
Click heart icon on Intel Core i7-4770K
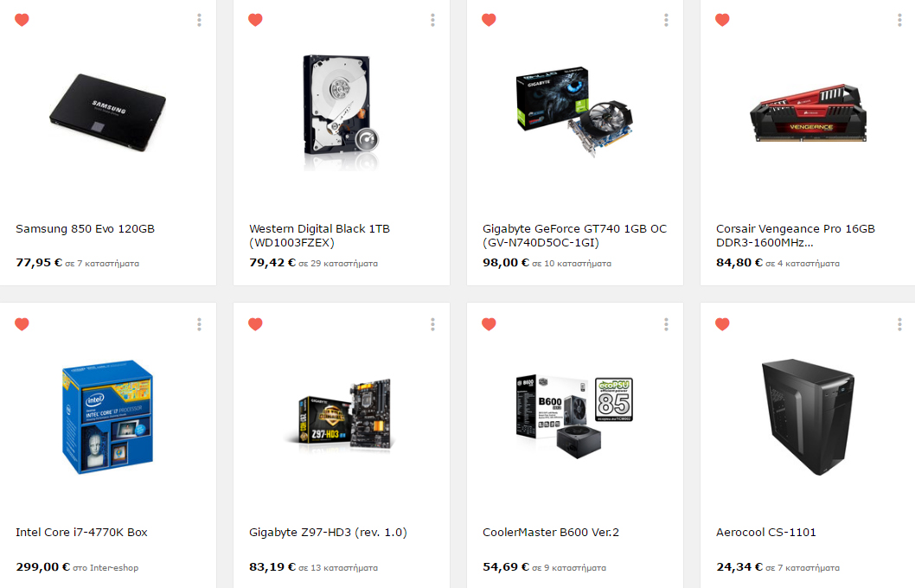coord(22,323)
